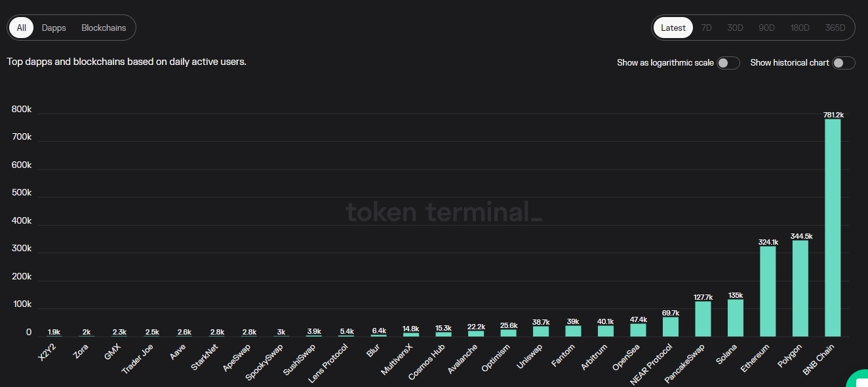The image size is (868, 387).
Task: Turn on Show historical chart switch
Action: [x=843, y=63]
